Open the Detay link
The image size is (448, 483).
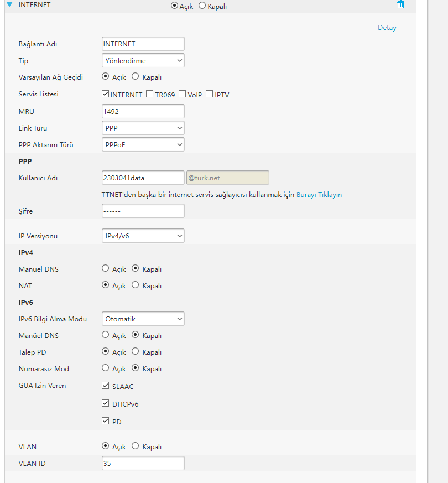pyautogui.click(x=387, y=28)
